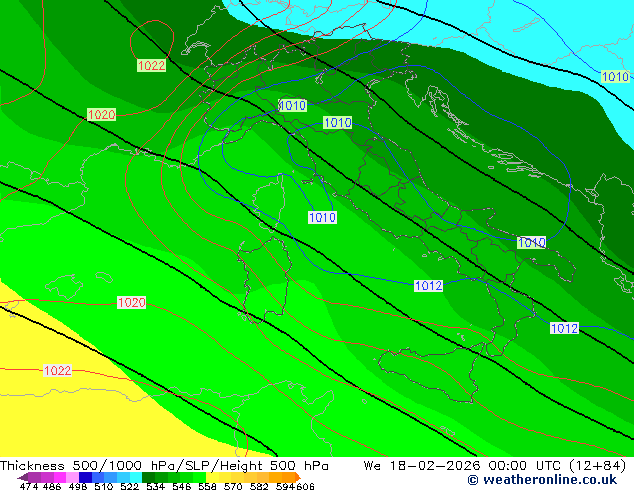Click the 1020 isobar label with green background
The width and height of the screenshot is (634, 490).
click(101, 114)
